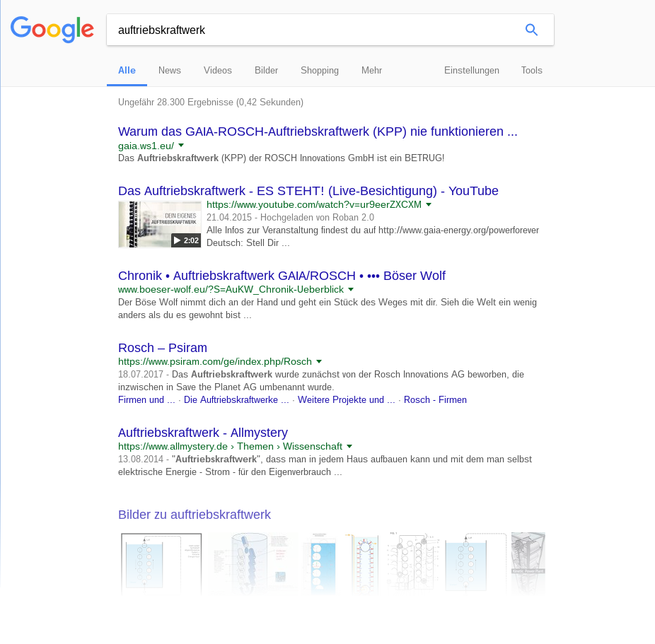
Task: Open fourth image with red chain loop
Action: [x=361, y=563]
